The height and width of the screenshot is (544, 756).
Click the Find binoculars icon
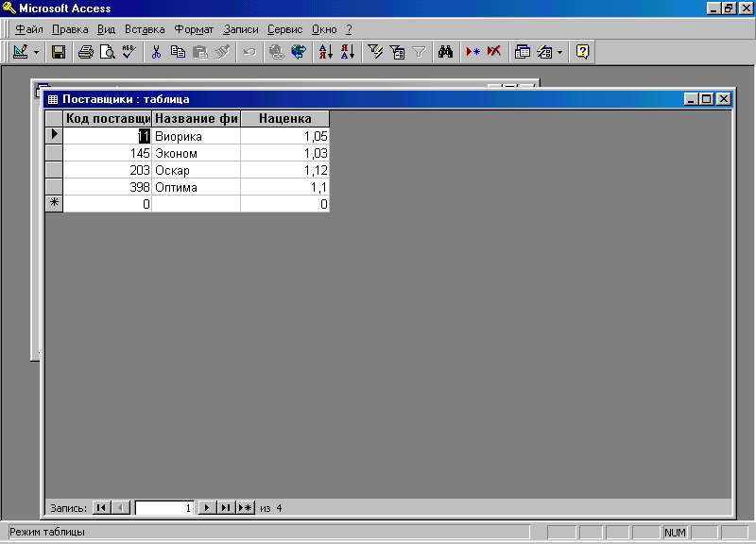(445, 52)
